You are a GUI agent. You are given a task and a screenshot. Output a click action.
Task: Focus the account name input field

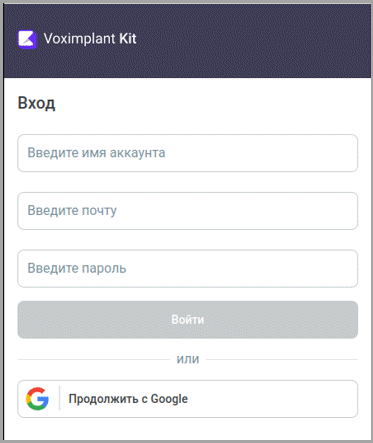point(188,153)
